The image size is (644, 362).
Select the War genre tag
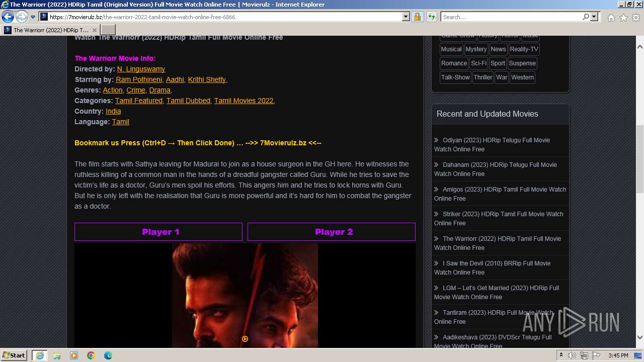coord(502,77)
